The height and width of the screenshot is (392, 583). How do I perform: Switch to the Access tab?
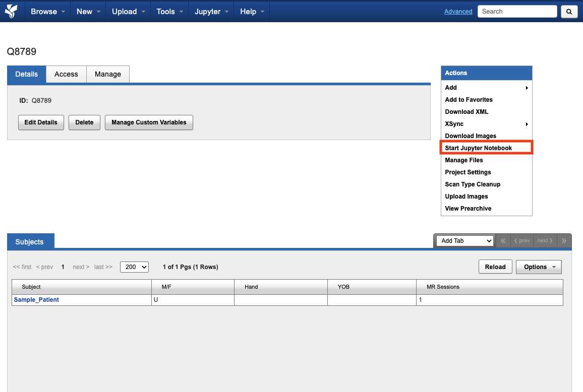click(66, 74)
